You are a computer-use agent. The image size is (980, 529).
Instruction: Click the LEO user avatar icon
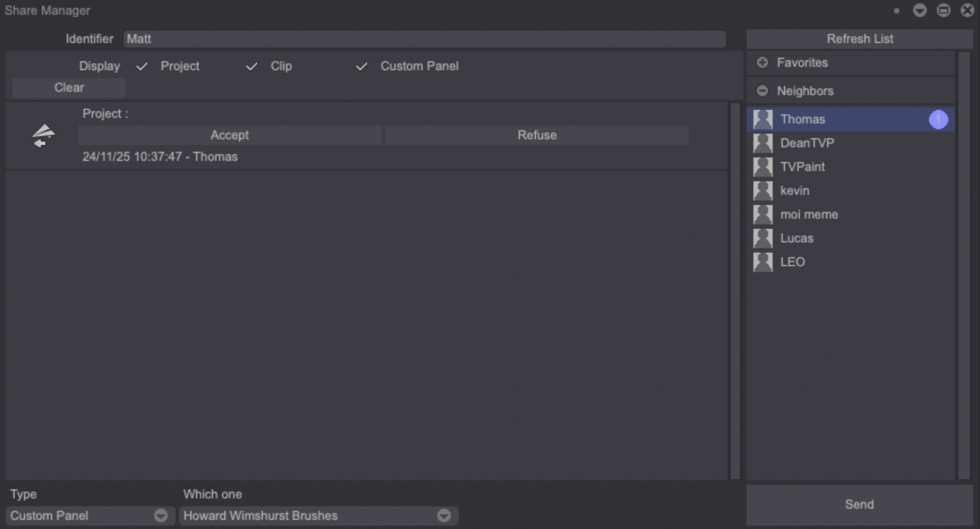762,262
